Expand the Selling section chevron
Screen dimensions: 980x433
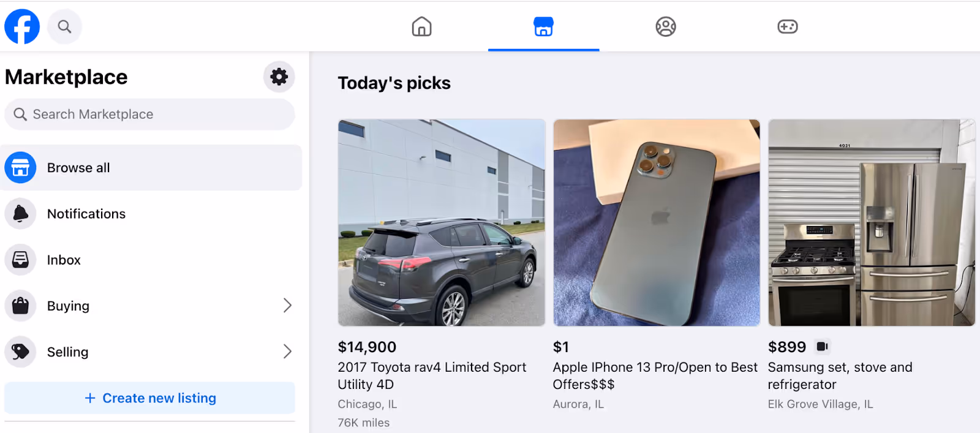point(287,352)
